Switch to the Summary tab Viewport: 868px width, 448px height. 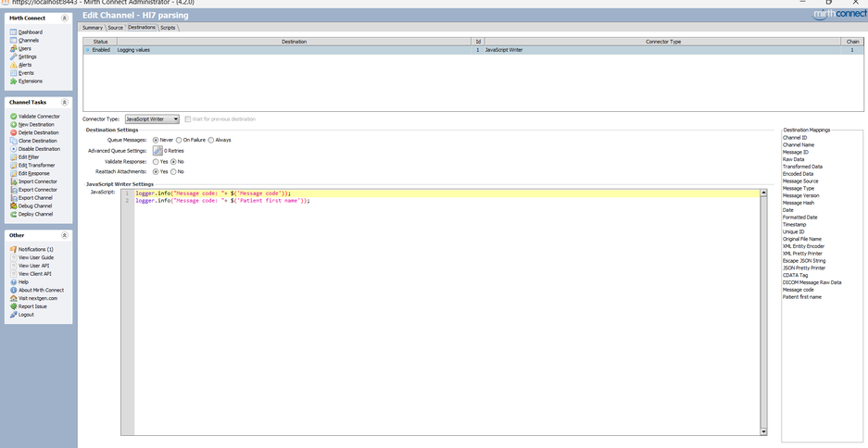pyautogui.click(x=93, y=28)
